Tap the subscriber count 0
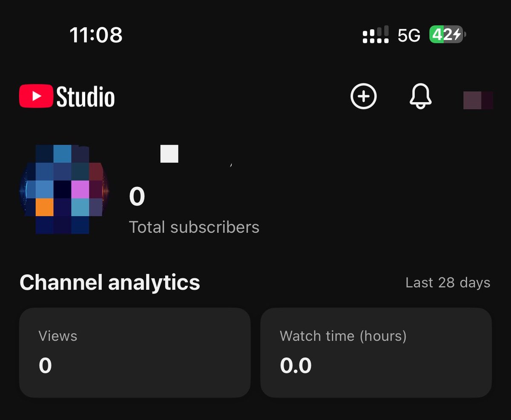Image resolution: width=511 pixels, height=420 pixels. (137, 197)
